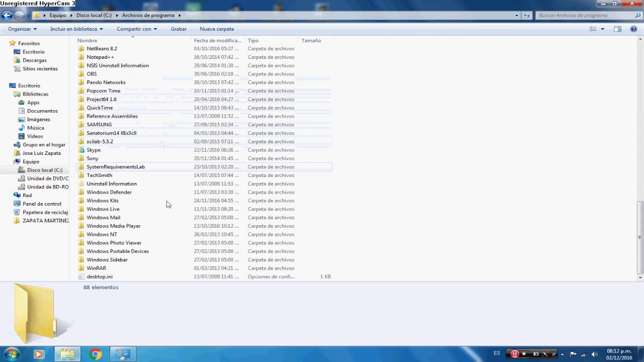Screen dimensions: 644x362
Task: Click the Skype folder icon
Action: point(82,150)
